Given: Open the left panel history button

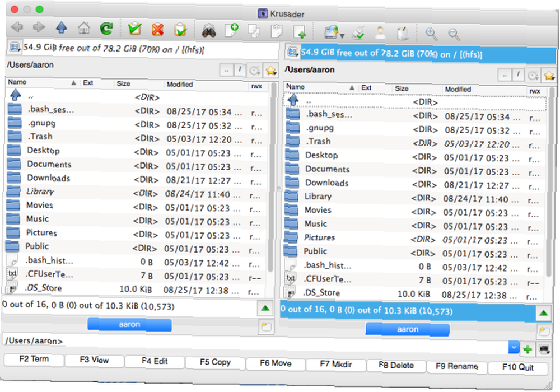Looking at the screenshot, I should [255, 71].
